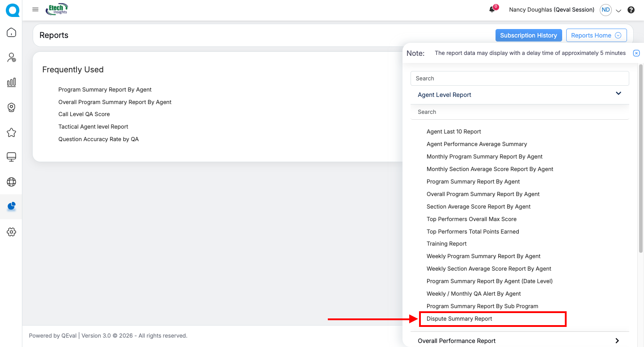644x347 pixels.
Task: Open the settings gear in the sidebar
Action: pyautogui.click(x=11, y=232)
